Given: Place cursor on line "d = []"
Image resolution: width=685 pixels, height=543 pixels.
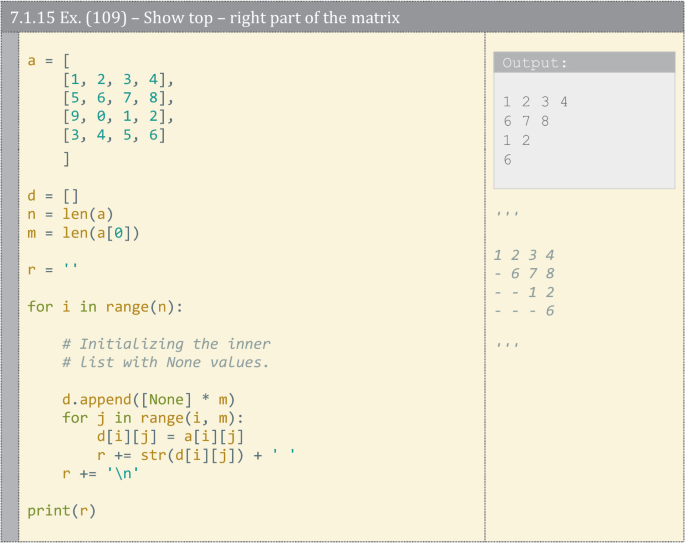Looking at the screenshot, I should coord(53,196).
